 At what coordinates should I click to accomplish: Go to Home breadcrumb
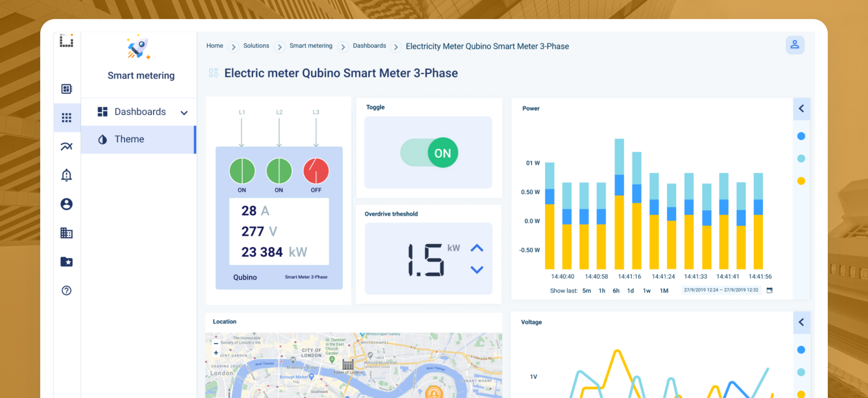click(215, 46)
